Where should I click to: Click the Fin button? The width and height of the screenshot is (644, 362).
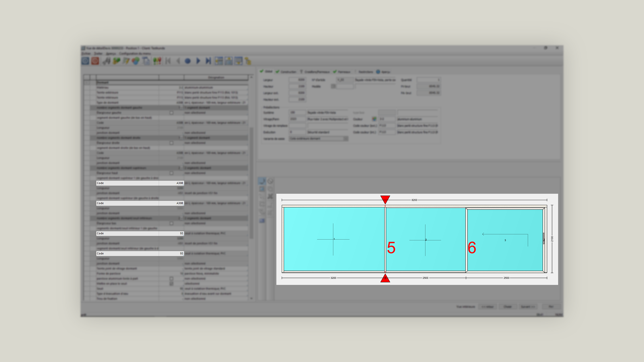click(551, 307)
